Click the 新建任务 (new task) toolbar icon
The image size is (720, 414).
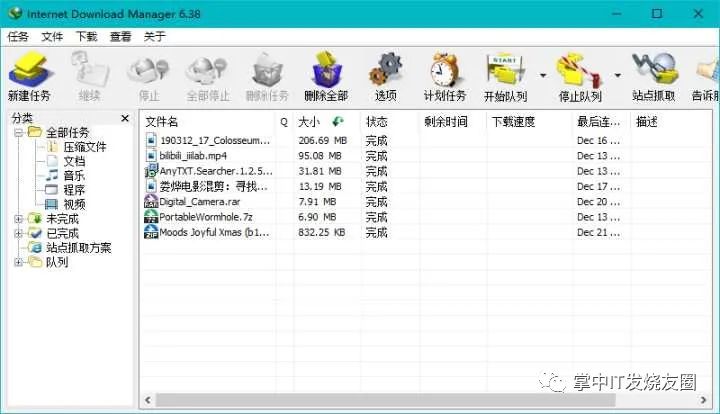[x=30, y=69]
